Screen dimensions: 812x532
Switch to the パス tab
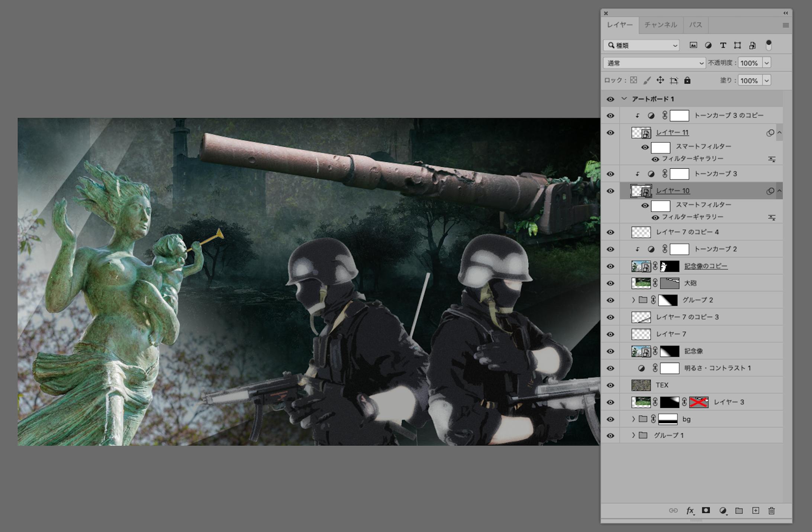point(696,25)
